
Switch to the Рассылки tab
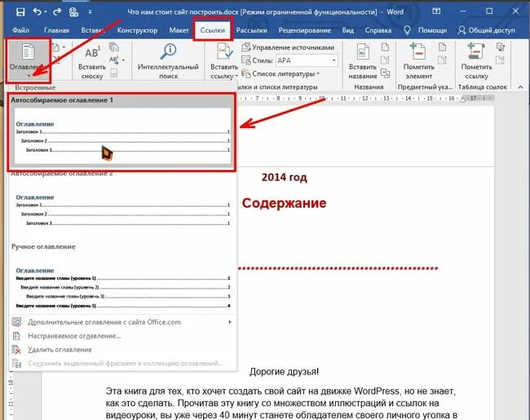pos(251,30)
